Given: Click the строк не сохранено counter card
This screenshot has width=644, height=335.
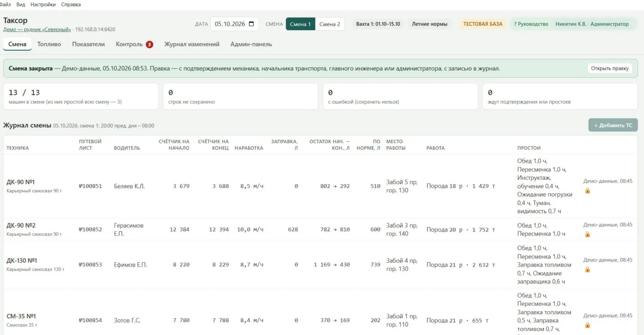Looking at the screenshot, I should 241,96.
